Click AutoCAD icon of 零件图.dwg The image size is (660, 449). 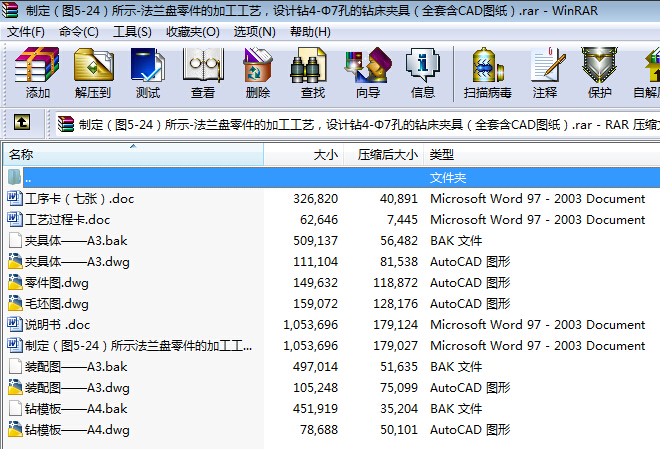(15, 282)
